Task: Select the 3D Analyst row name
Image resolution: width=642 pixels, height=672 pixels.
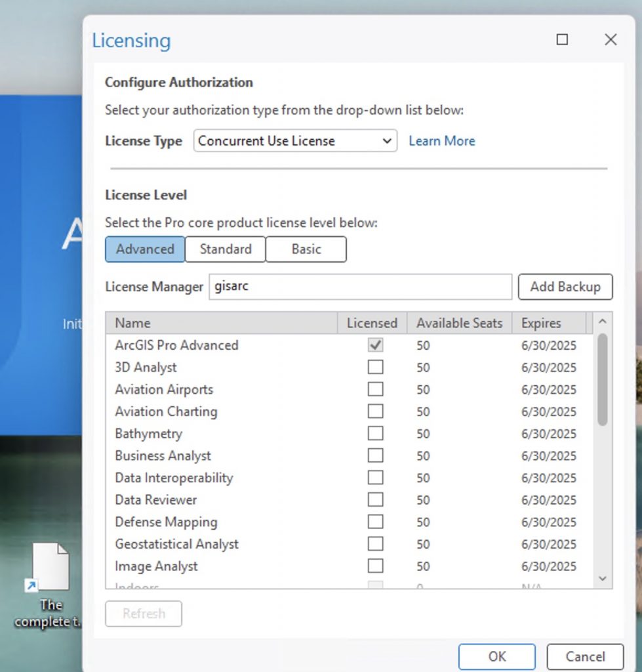Action: (x=146, y=367)
